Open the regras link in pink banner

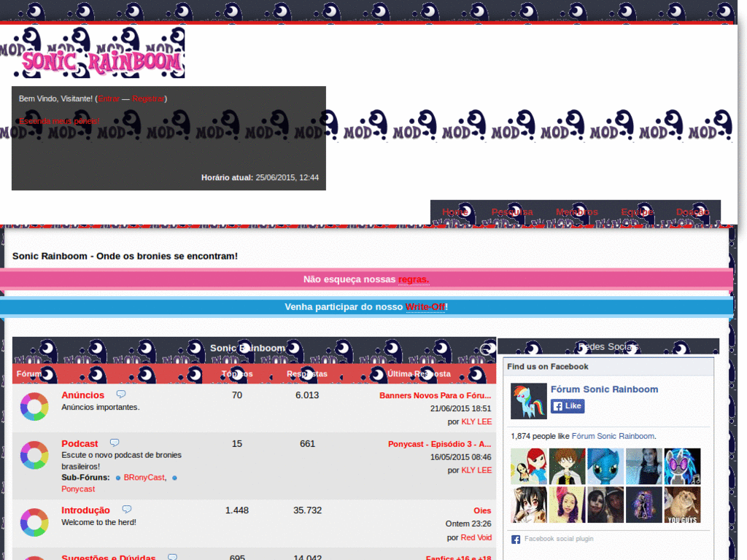[x=413, y=279]
